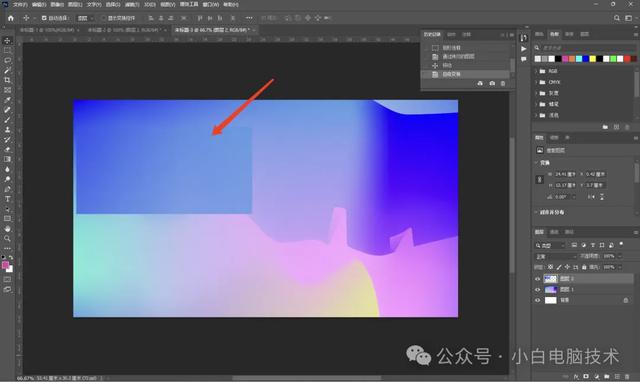
Task: Click the Home icon in options bar
Action: pos(11,18)
